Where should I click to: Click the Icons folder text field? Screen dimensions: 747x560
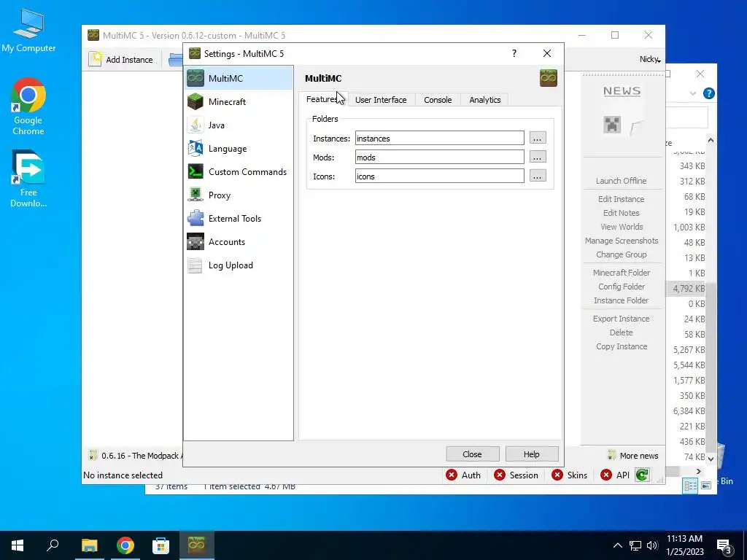[439, 176]
